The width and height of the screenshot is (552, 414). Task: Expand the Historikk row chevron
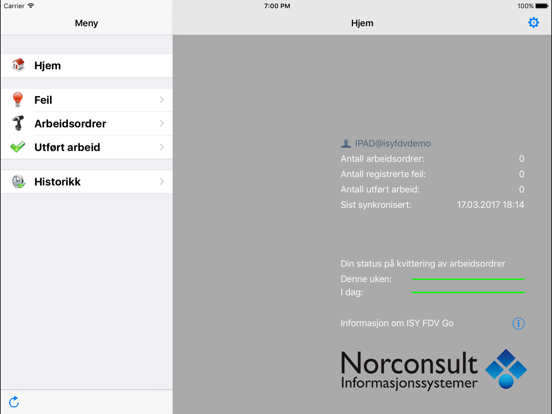(x=162, y=181)
